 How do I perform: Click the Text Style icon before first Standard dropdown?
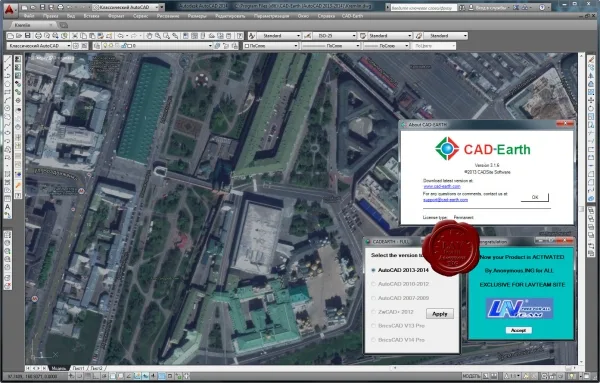(252, 36)
